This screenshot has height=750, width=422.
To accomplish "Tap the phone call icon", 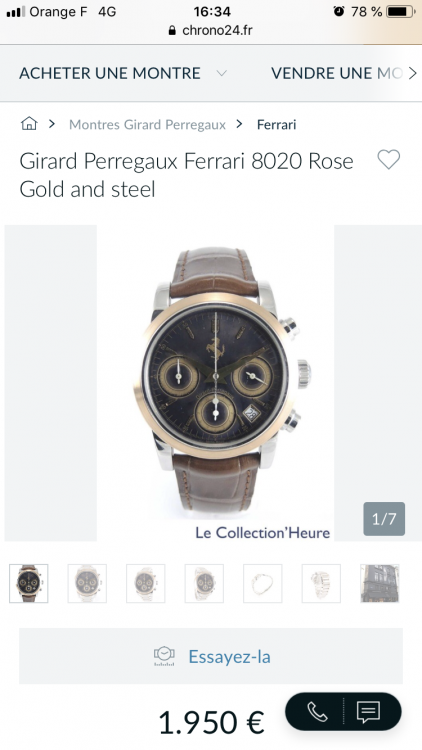I will 317,712.
